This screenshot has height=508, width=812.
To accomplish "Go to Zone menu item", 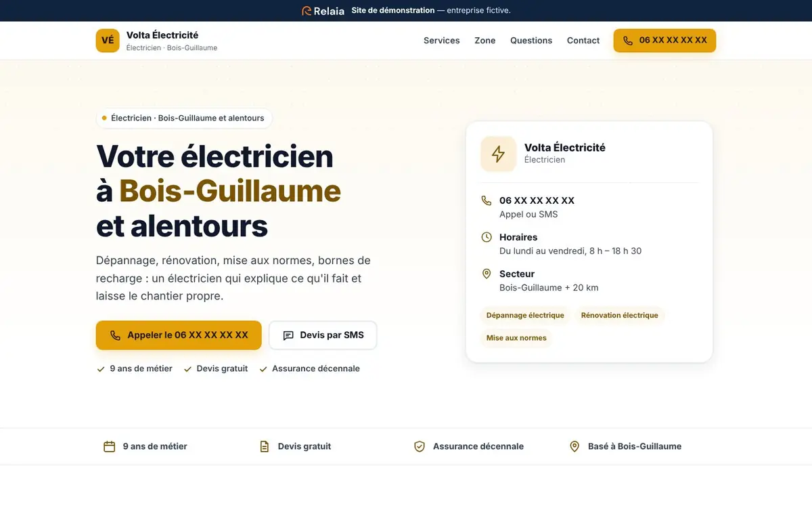I will pyautogui.click(x=485, y=41).
